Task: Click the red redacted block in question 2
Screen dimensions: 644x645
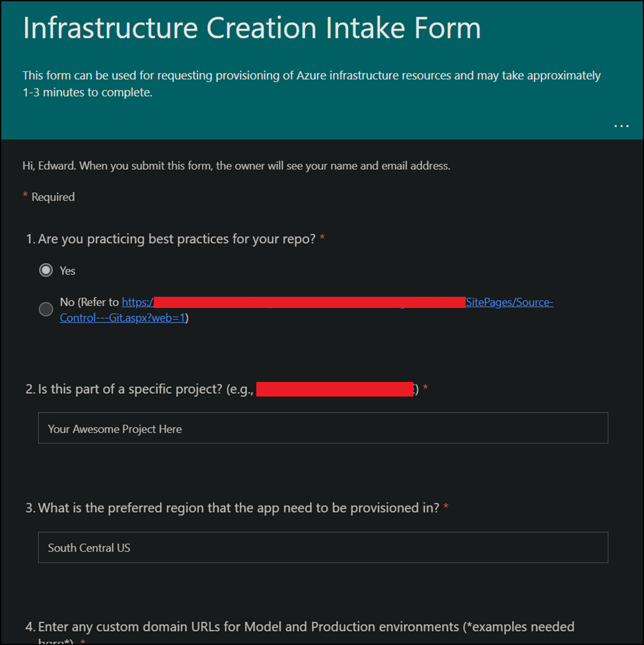Action: [x=334, y=389]
